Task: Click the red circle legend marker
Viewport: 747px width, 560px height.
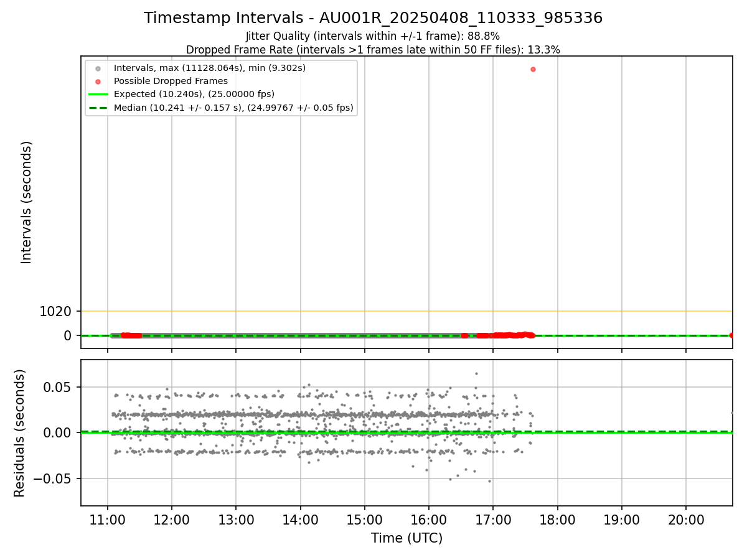Action: [98, 81]
